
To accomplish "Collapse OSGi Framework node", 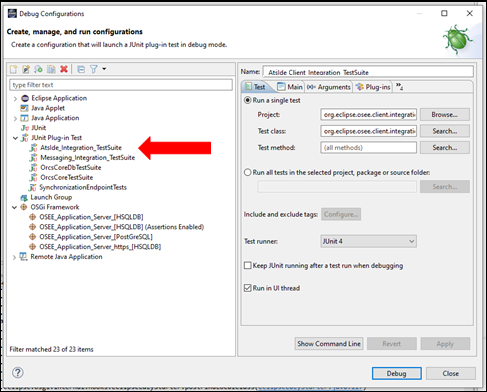I will 14,207.
